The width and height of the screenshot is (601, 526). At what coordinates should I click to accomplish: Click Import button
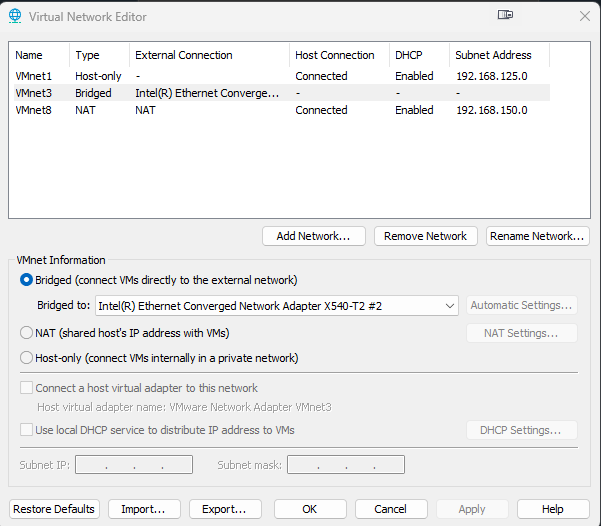(x=144, y=509)
